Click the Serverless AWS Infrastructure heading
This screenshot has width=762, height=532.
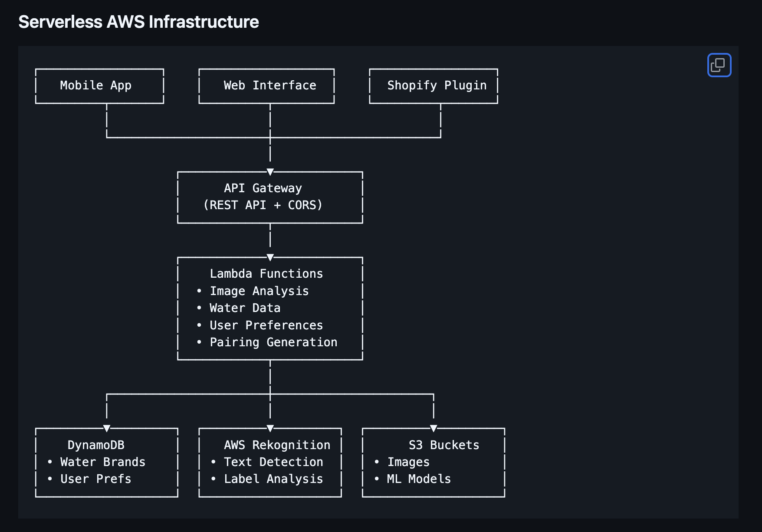coord(138,22)
